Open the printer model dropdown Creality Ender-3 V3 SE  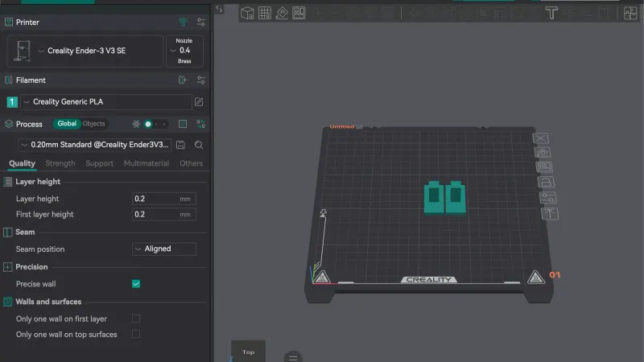click(x=85, y=51)
